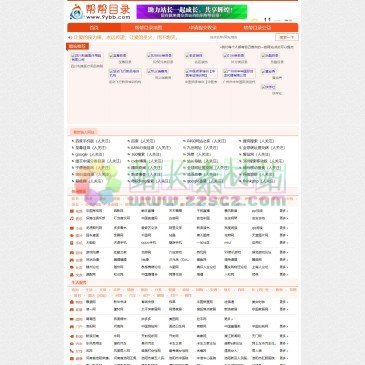Open 更多 in the phone handset row

click(x=284, y=351)
